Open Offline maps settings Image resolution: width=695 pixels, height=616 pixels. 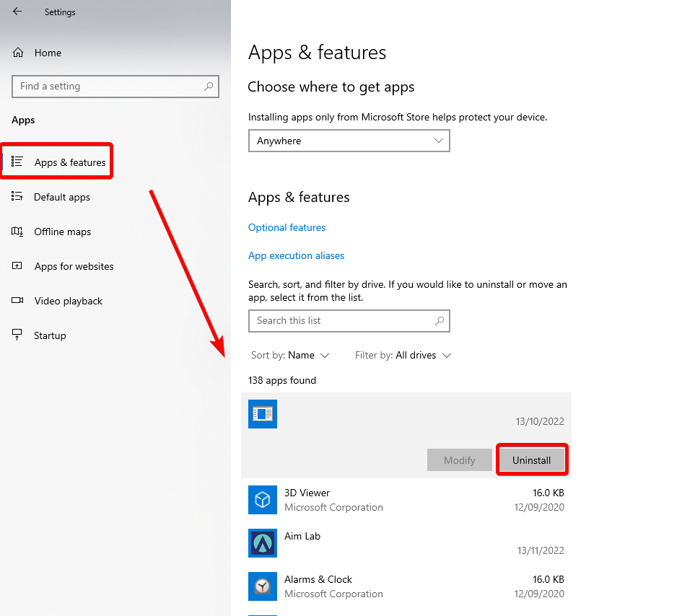point(62,232)
